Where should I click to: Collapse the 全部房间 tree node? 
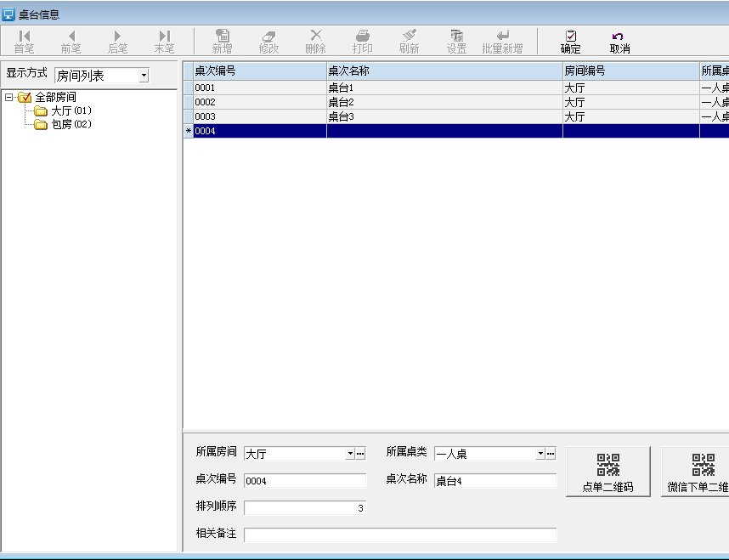click(x=8, y=98)
